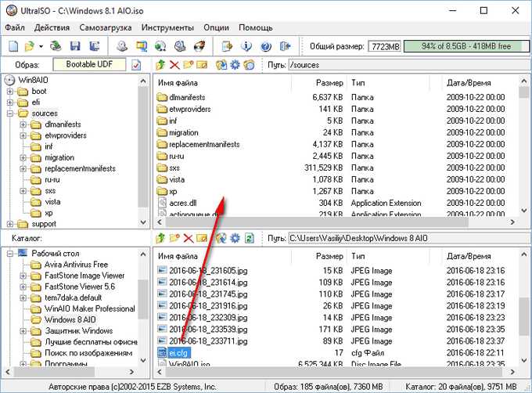This screenshot has width=532, height=393.
Task: Open the Опции menu
Action: tap(216, 28)
